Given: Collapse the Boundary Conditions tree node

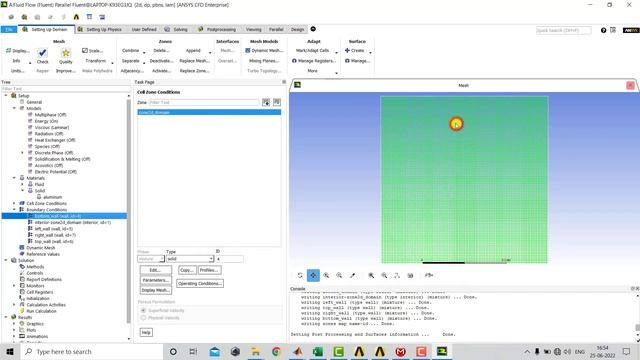Looking at the screenshot, I should coord(14,209).
